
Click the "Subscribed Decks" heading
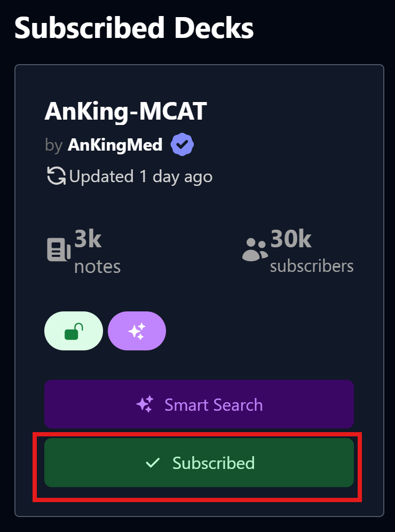[x=134, y=28]
